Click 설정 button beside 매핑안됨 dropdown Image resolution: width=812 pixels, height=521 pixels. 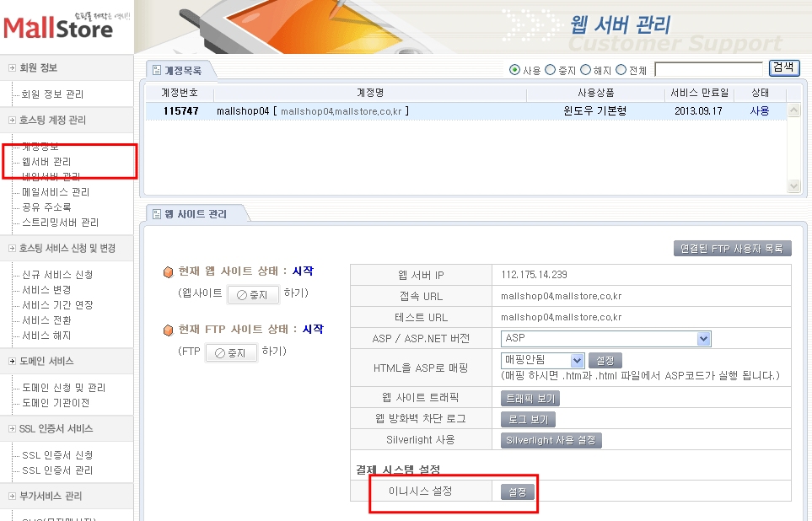(605, 361)
